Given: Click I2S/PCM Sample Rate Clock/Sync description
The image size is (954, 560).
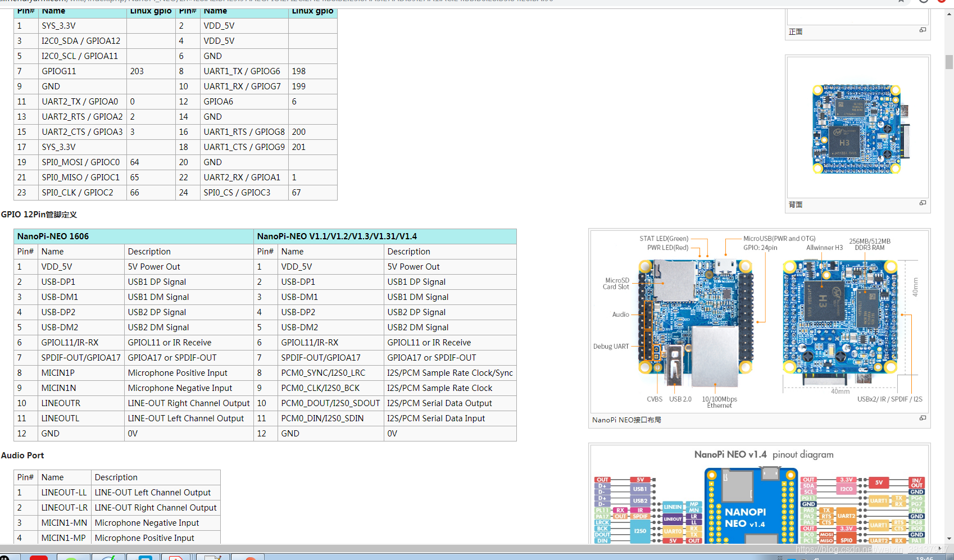Looking at the screenshot, I should (450, 373).
